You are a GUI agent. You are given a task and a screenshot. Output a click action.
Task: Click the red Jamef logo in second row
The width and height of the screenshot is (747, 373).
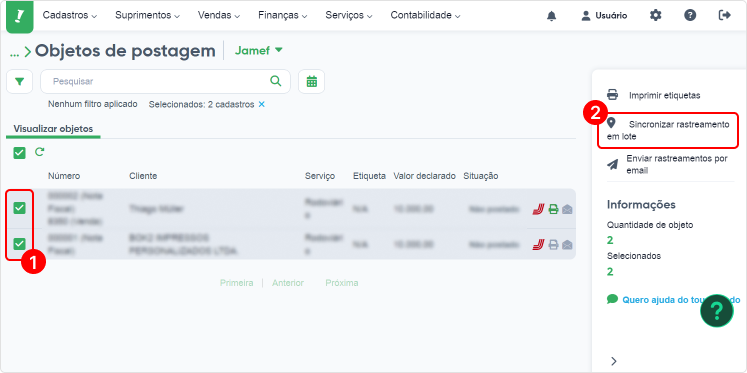[x=538, y=245]
